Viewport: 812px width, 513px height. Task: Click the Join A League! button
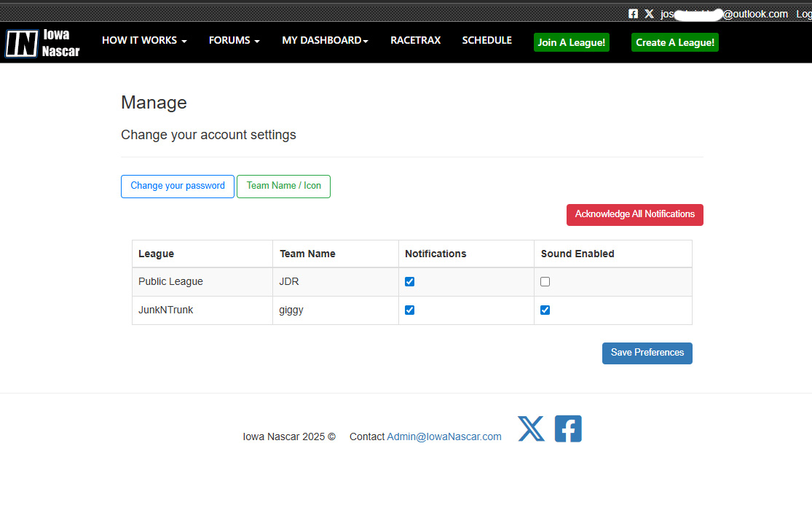click(571, 42)
